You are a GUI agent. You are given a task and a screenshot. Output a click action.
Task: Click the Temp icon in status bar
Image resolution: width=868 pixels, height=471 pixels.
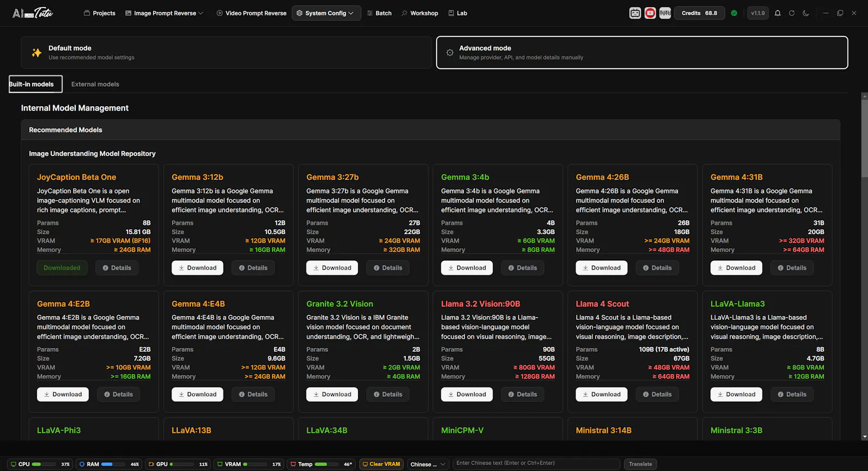293,464
